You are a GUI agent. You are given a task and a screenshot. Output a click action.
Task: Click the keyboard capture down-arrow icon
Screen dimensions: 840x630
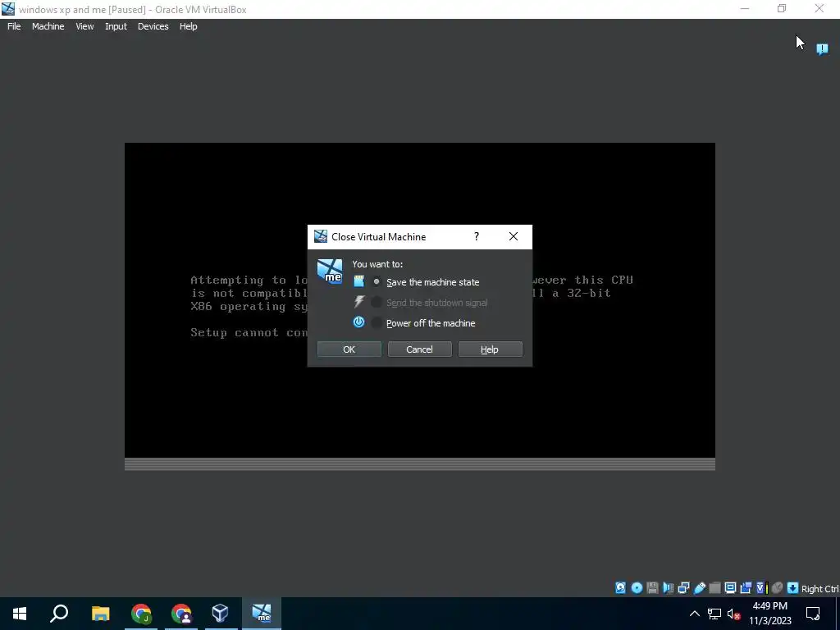pyautogui.click(x=793, y=587)
